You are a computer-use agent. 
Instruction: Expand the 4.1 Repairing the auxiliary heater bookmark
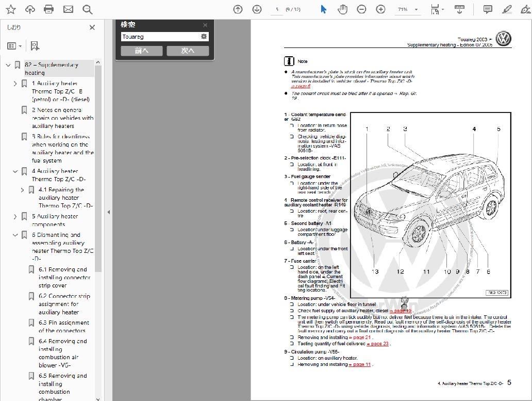pos(22,190)
